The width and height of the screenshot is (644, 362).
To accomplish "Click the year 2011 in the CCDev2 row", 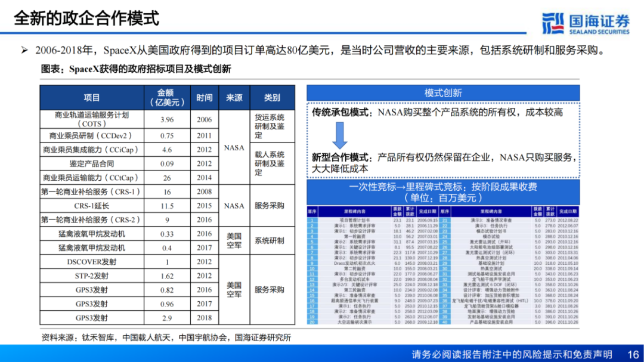I will coord(204,135).
